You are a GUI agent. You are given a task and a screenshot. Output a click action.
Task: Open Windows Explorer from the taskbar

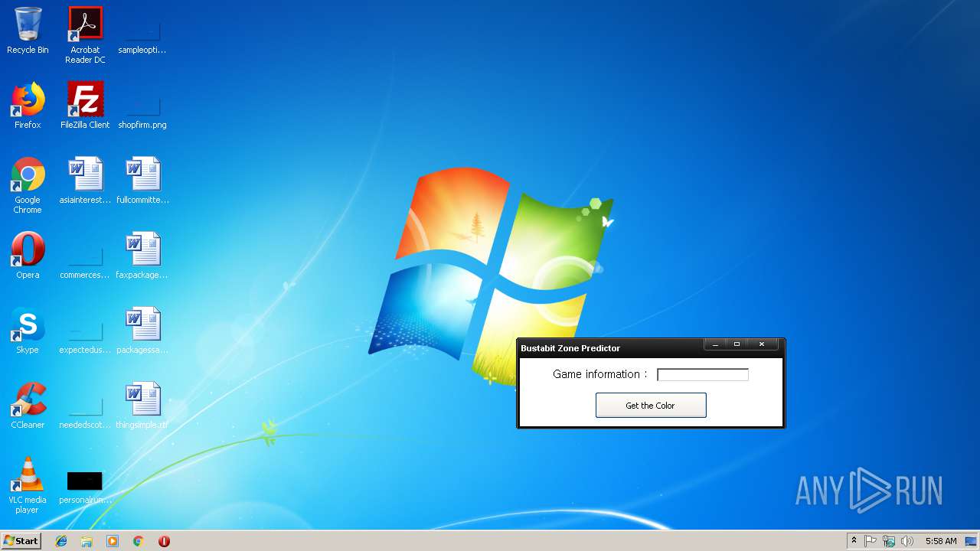tap(87, 541)
